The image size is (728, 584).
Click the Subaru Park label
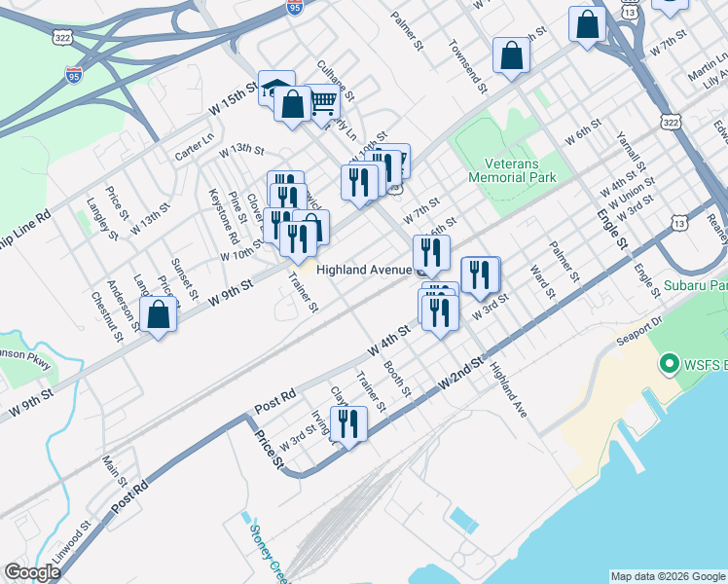pos(695,285)
